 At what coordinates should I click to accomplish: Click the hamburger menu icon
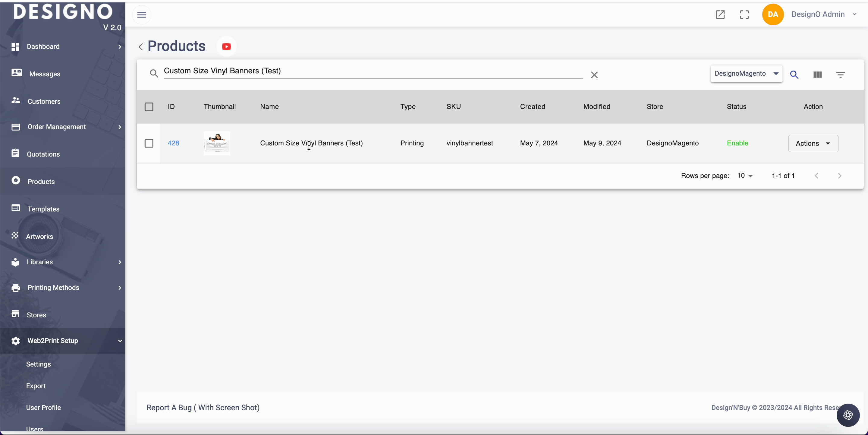142,15
